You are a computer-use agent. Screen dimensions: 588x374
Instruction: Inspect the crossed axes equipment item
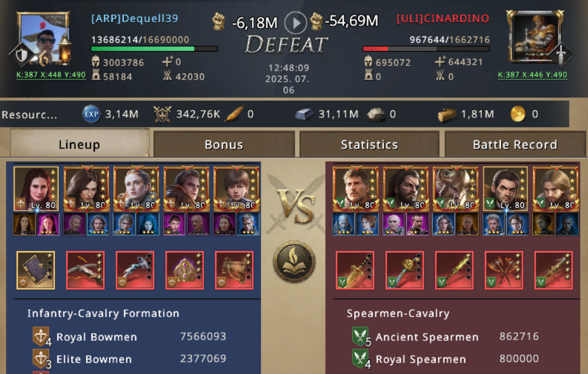click(x=504, y=270)
